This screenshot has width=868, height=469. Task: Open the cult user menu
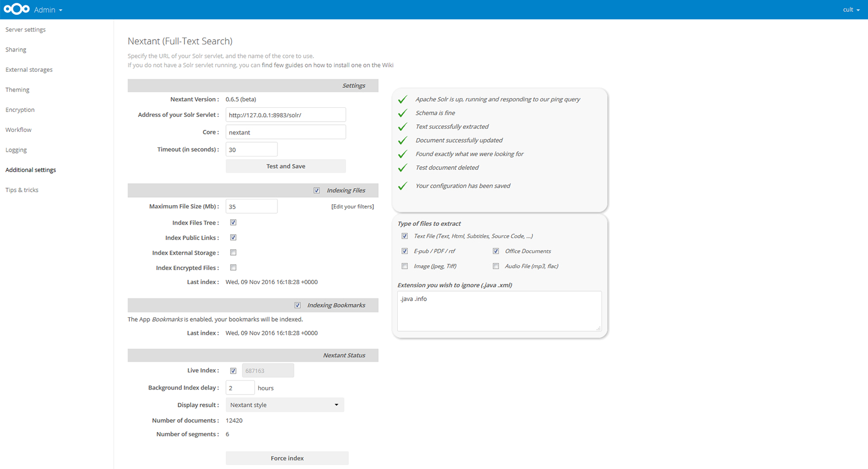point(851,10)
